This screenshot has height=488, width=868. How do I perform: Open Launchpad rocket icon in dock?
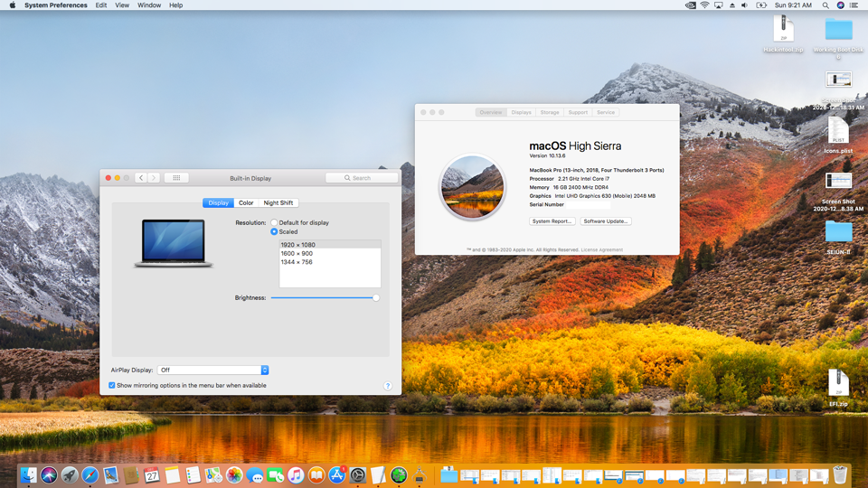[70, 474]
